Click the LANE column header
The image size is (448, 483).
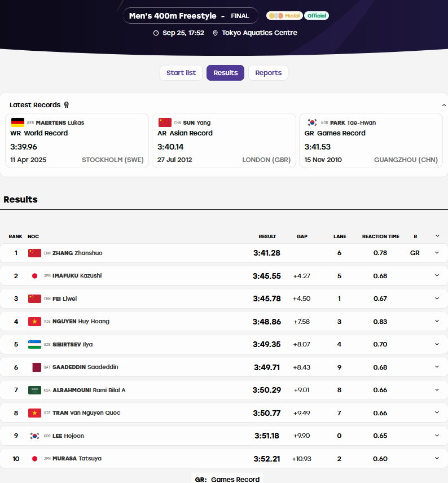pos(340,236)
